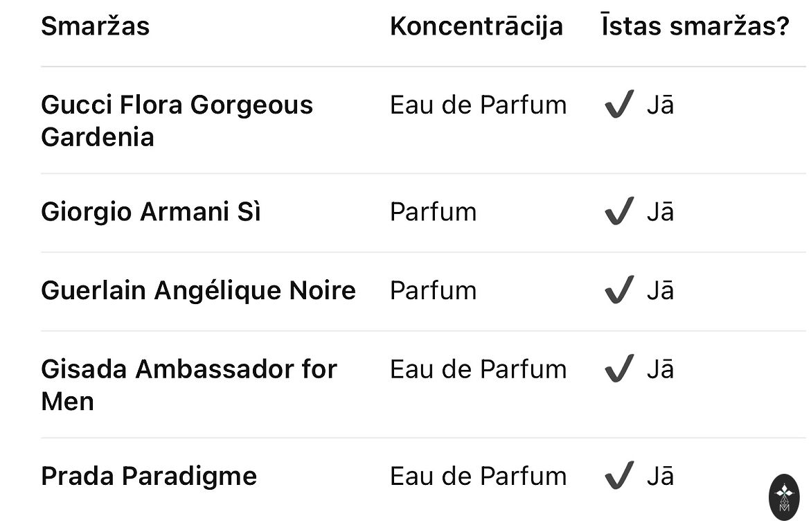
Task: Click the checkmark in the Guerlain row
Action: (618, 290)
